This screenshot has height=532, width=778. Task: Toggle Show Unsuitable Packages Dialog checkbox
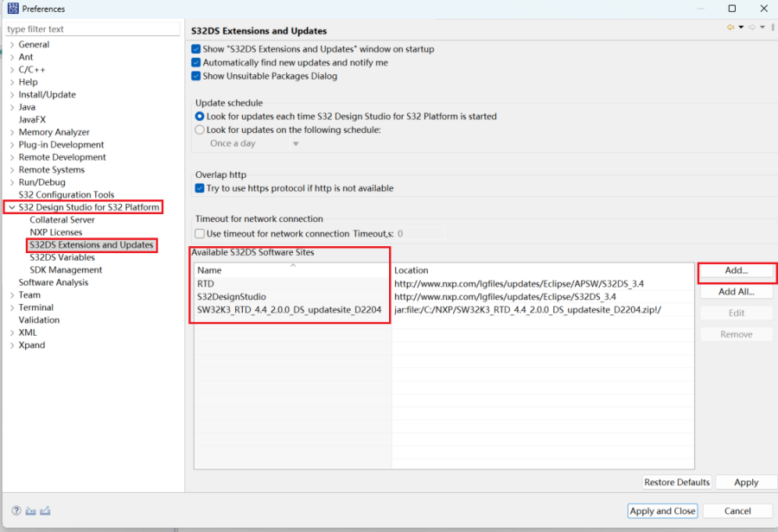tap(196, 76)
